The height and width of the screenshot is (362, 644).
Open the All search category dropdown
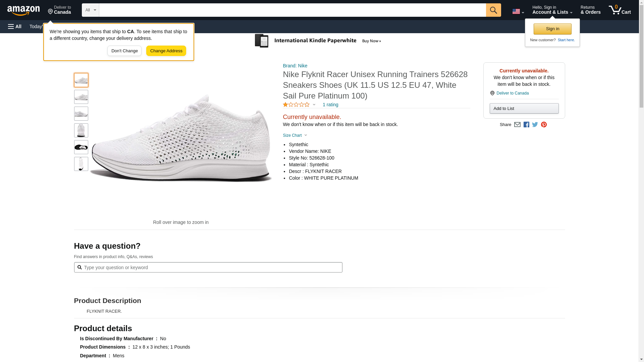click(x=90, y=10)
